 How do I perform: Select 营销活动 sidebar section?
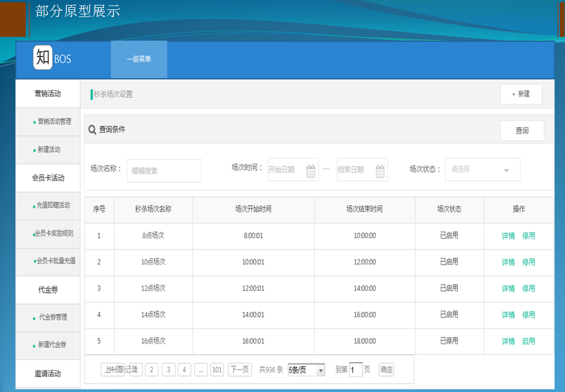coord(48,93)
